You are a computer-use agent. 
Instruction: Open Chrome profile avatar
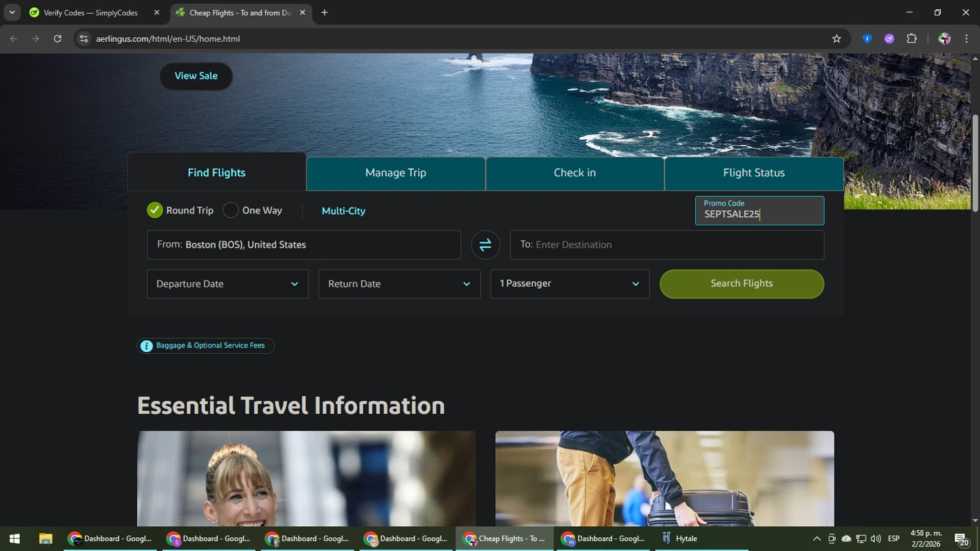pos(944,39)
